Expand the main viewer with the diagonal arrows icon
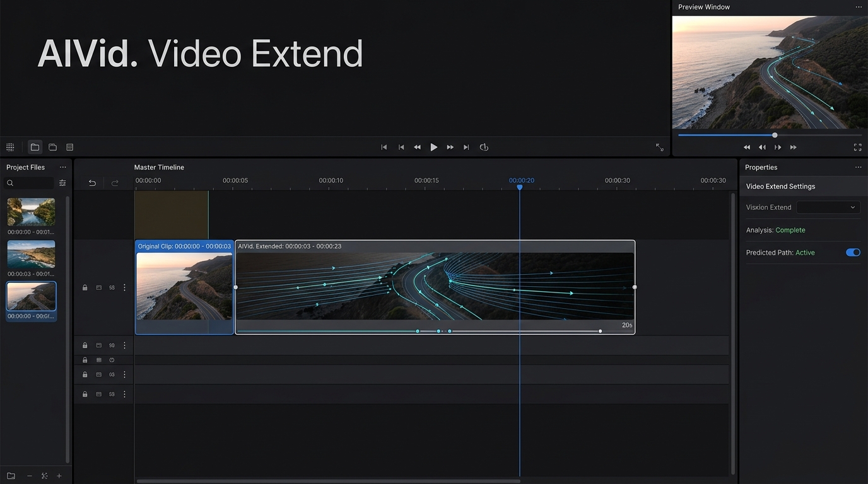868x484 pixels. tap(660, 147)
